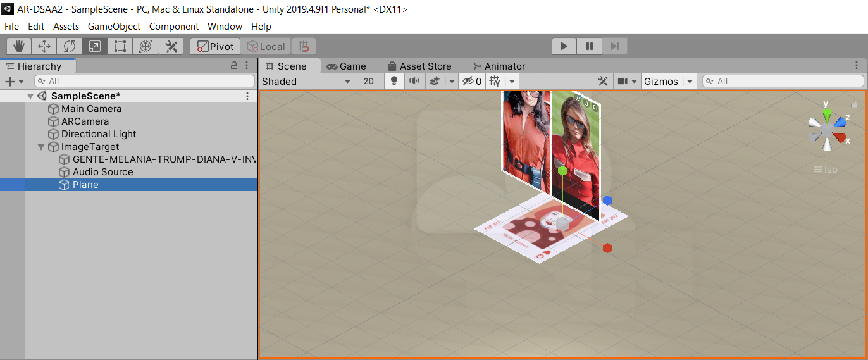Screen dimensions: 868x360
Task: Toggle the Pivot handle position button
Action: [x=215, y=46]
